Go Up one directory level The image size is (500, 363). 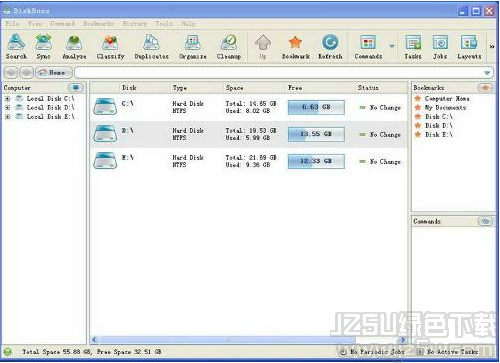point(263,47)
